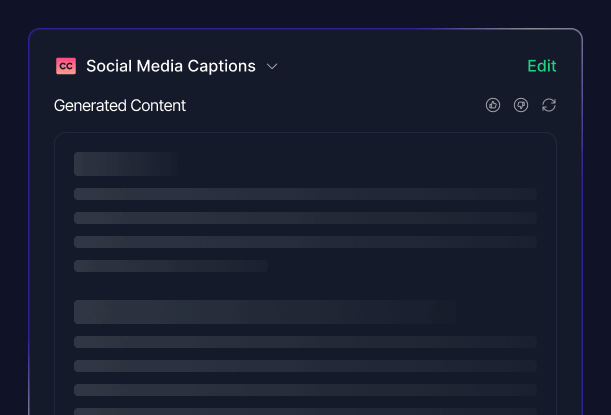611x415 pixels.
Task: Click the third full-width line of first paragraph
Action: pyautogui.click(x=305, y=242)
